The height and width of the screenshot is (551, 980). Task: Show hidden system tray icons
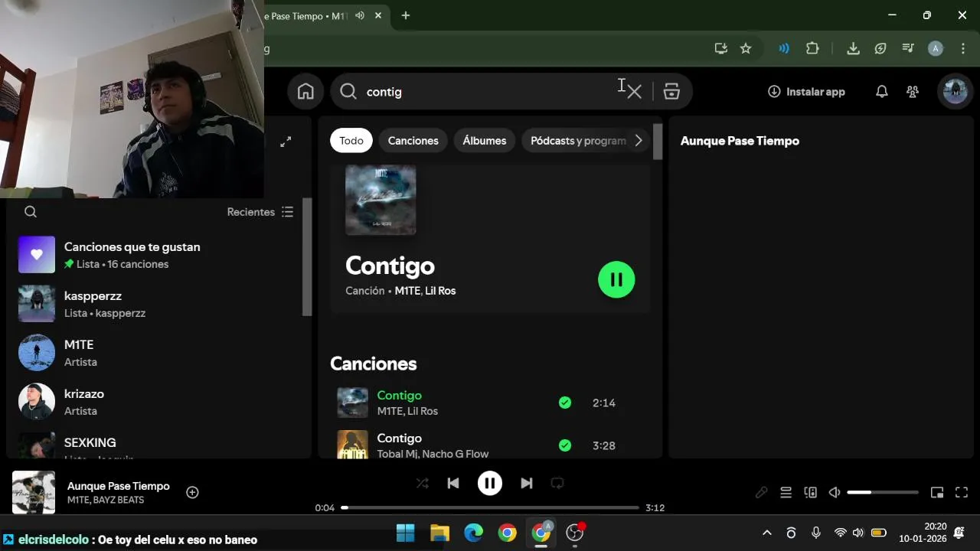tap(767, 533)
